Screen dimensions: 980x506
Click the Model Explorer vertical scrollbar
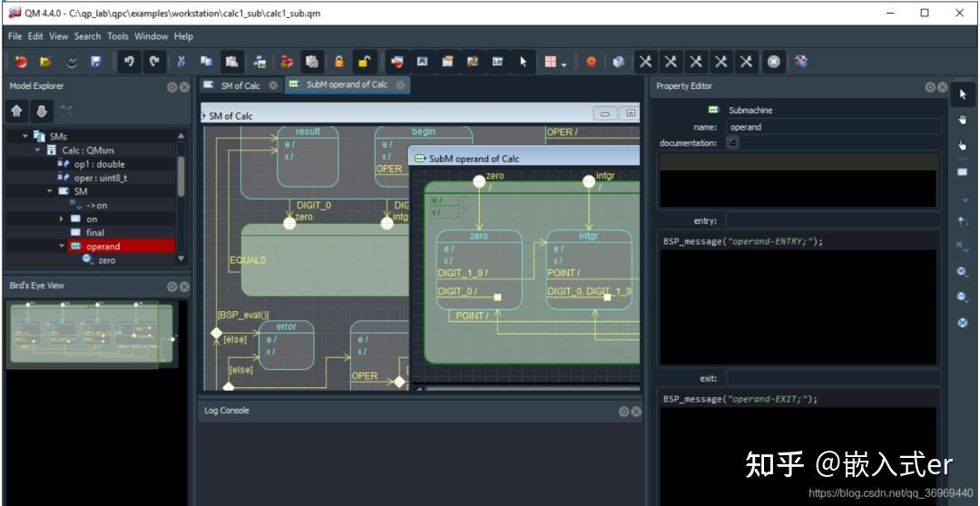coord(181,176)
